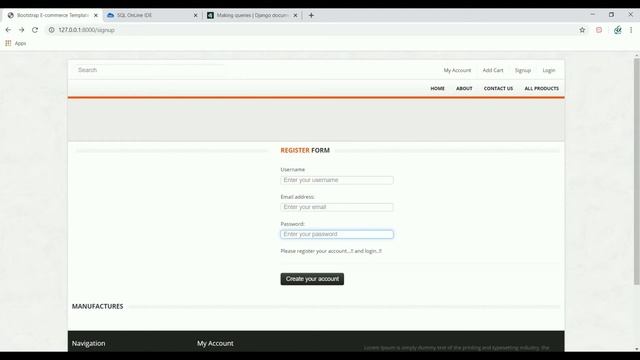Open Apps shortcut in bookmarks bar
Image resolution: width=640 pixels, height=360 pixels.
coord(16,43)
